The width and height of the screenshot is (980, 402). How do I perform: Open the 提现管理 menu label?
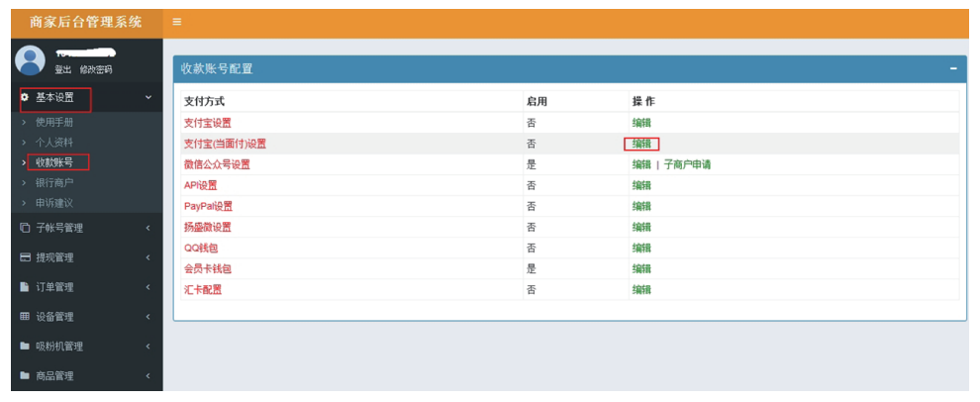click(x=54, y=257)
